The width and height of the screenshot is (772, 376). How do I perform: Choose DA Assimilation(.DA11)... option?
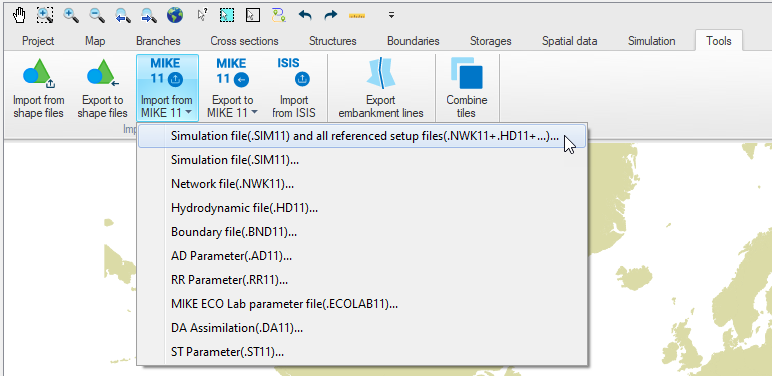362,328
